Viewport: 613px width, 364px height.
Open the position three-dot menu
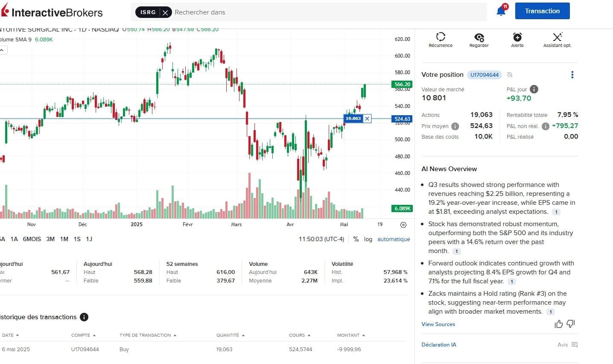point(572,75)
